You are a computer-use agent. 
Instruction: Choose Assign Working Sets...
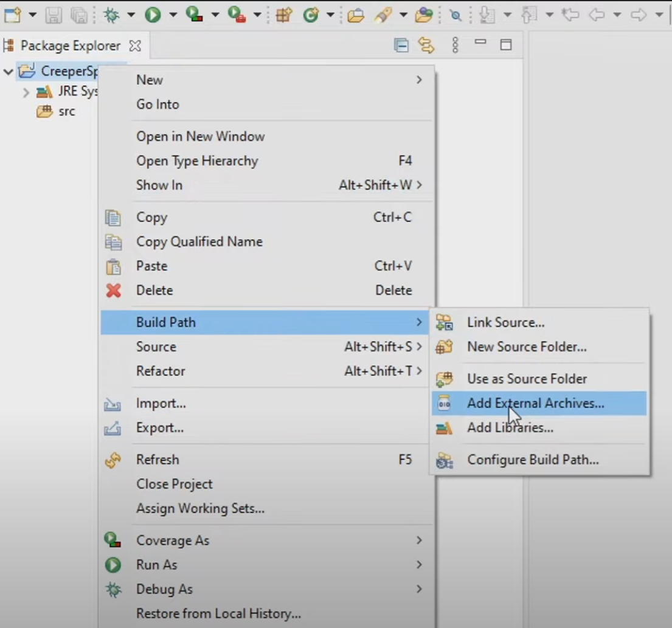(266, 508)
